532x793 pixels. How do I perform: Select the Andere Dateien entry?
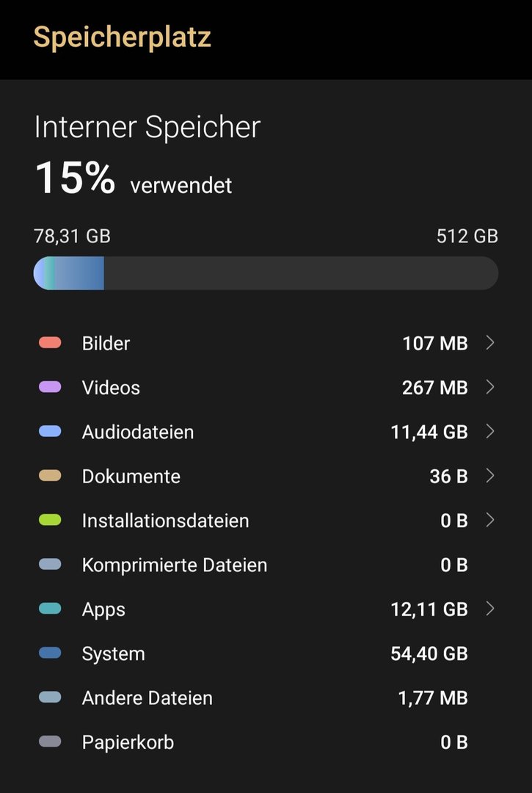click(x=147, y=698)
